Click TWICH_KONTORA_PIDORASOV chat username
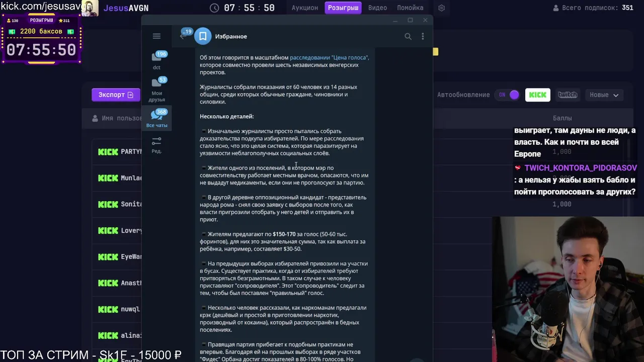Image resolution: width=644 pixels, height=362 pixels. point(581,168)
